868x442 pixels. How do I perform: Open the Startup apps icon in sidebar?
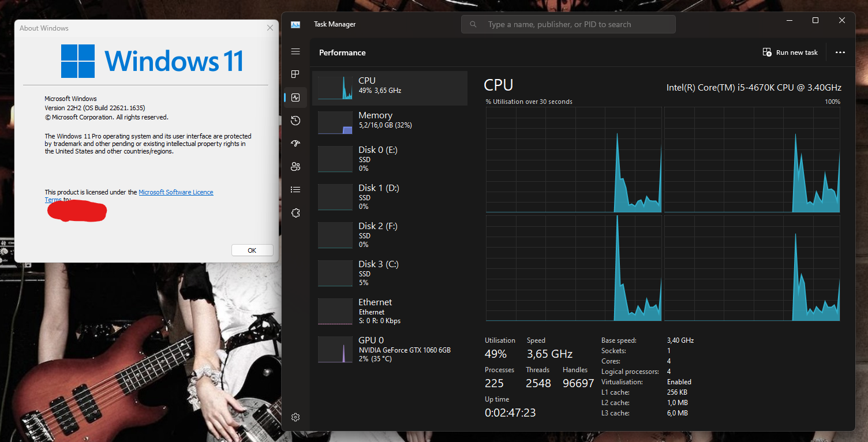(295, 144)
